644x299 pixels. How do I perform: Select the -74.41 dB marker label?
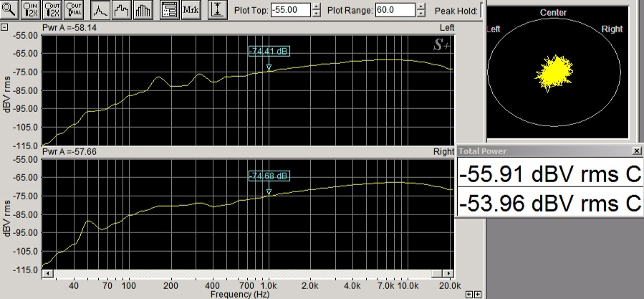tap(269, 52)
